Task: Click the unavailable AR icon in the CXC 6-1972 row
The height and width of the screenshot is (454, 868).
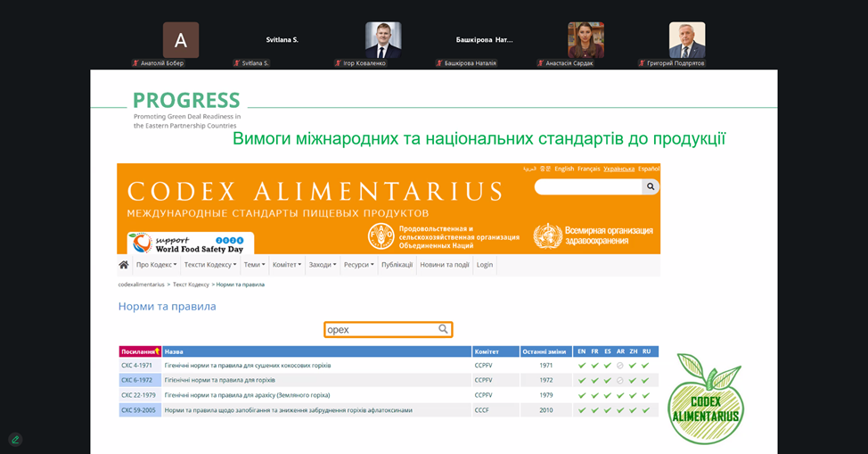Action: 620,380
